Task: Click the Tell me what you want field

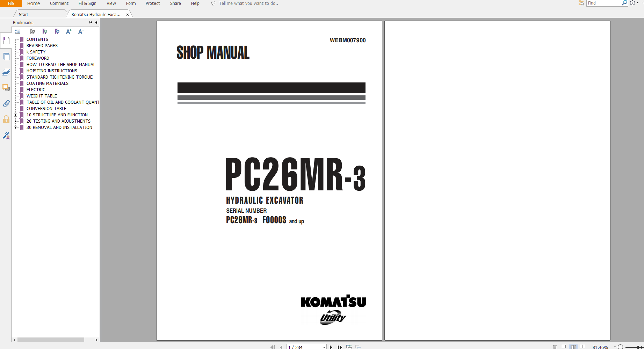Action: 248,3
